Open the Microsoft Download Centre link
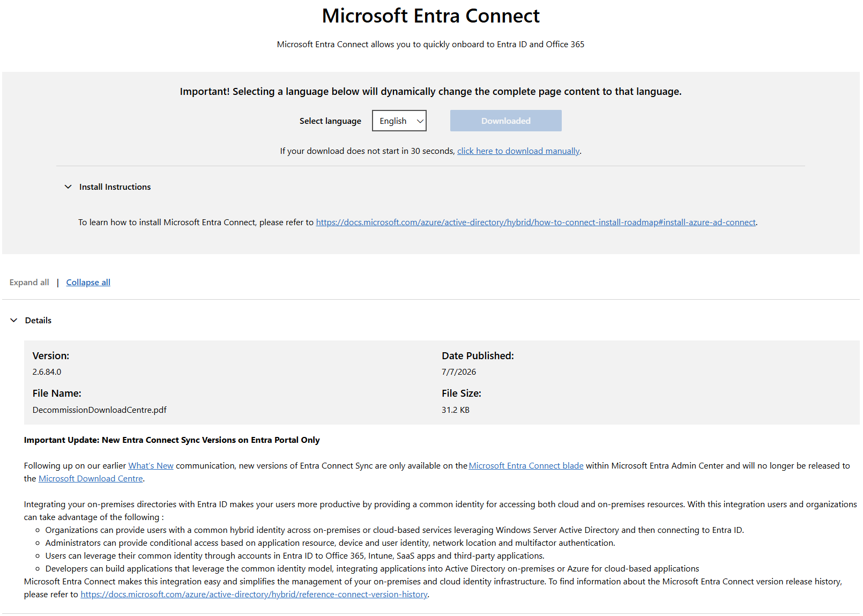 click(91, 479)
